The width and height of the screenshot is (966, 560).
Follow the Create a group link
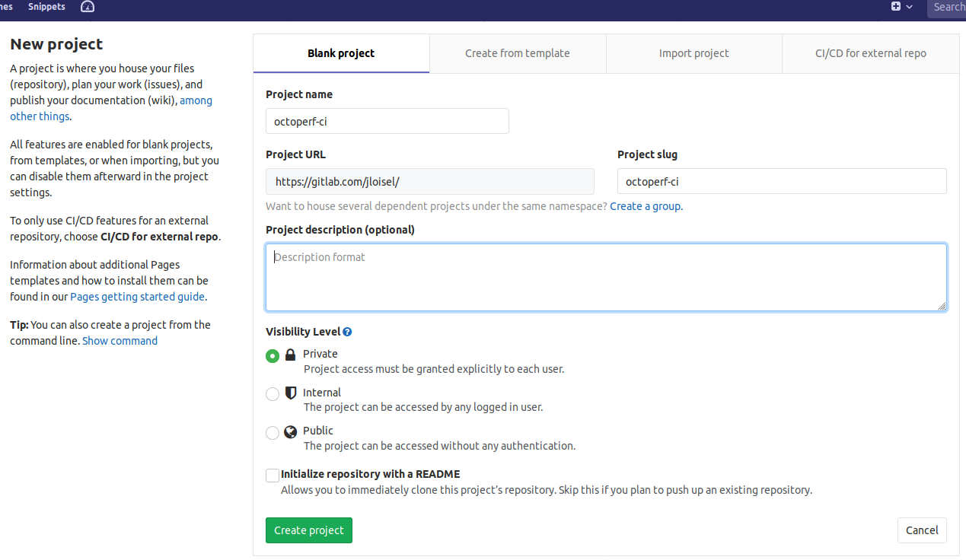(645, 206)
